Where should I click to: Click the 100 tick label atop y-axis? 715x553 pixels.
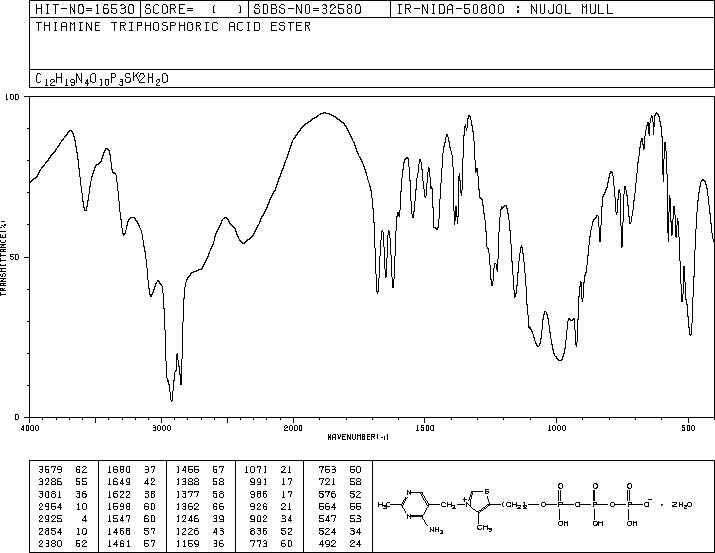point(12,97)
